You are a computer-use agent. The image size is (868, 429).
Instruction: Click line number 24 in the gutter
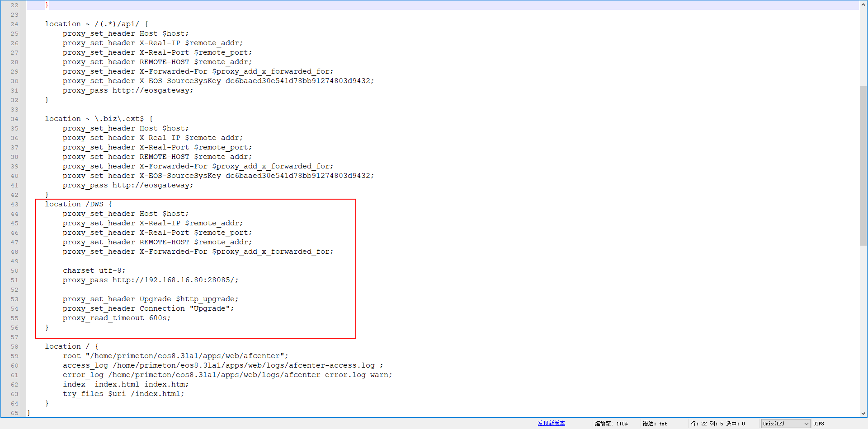(14, 24)
